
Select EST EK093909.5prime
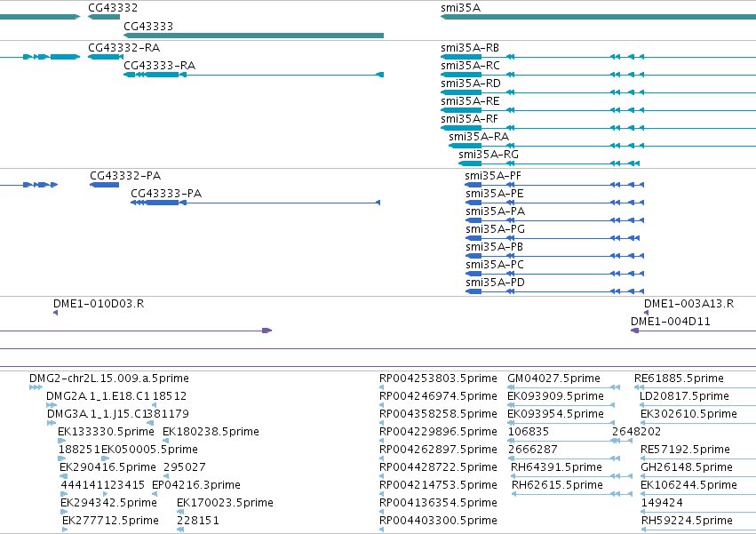(555, 396)
